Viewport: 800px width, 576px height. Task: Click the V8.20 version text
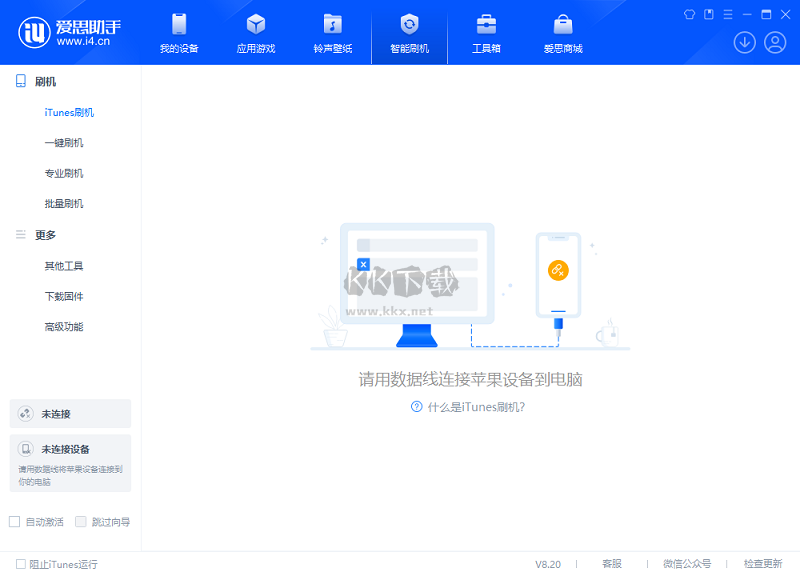[548, 564]
